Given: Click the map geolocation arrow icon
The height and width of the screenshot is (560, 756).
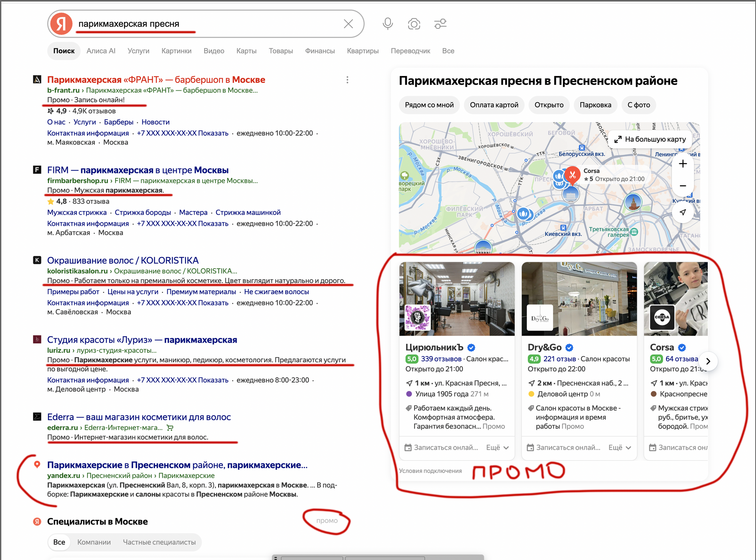Looking at the screenshot, I should [683, 212].
